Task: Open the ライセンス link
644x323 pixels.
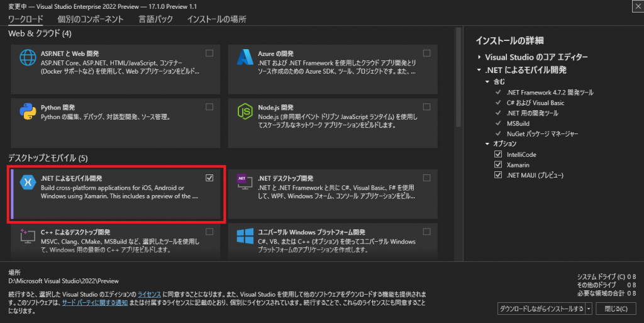Action: 149,294
